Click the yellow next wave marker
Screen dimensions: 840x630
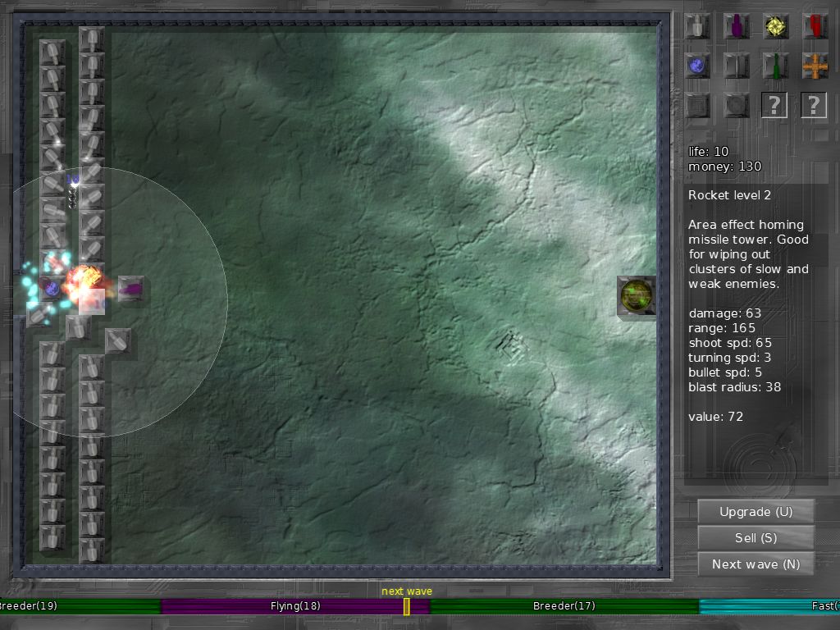tap(406, 606)
